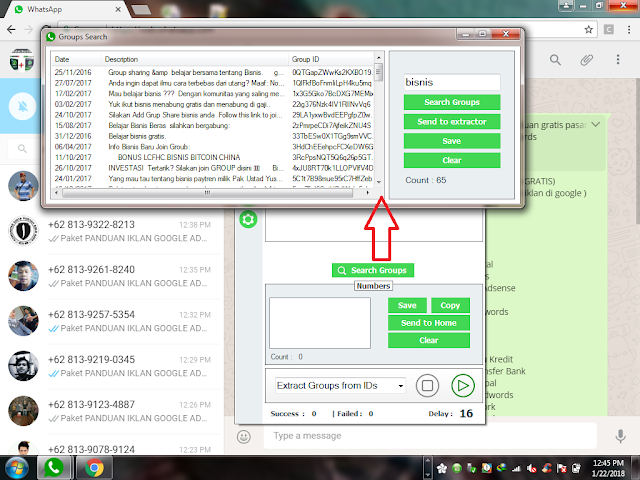Click the results list vertical scrollbar down arrow
This screenshot has width=640, height=480.
379,182
